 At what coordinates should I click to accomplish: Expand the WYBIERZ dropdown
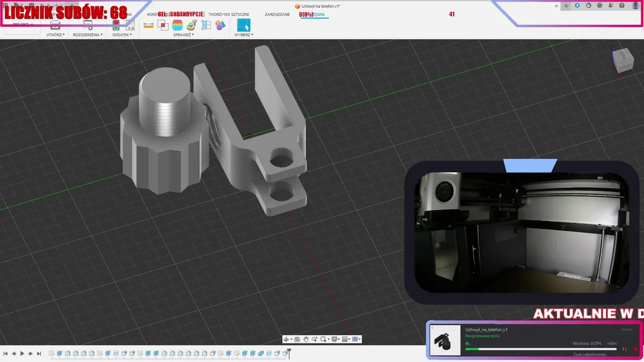(x=244, y=35)
